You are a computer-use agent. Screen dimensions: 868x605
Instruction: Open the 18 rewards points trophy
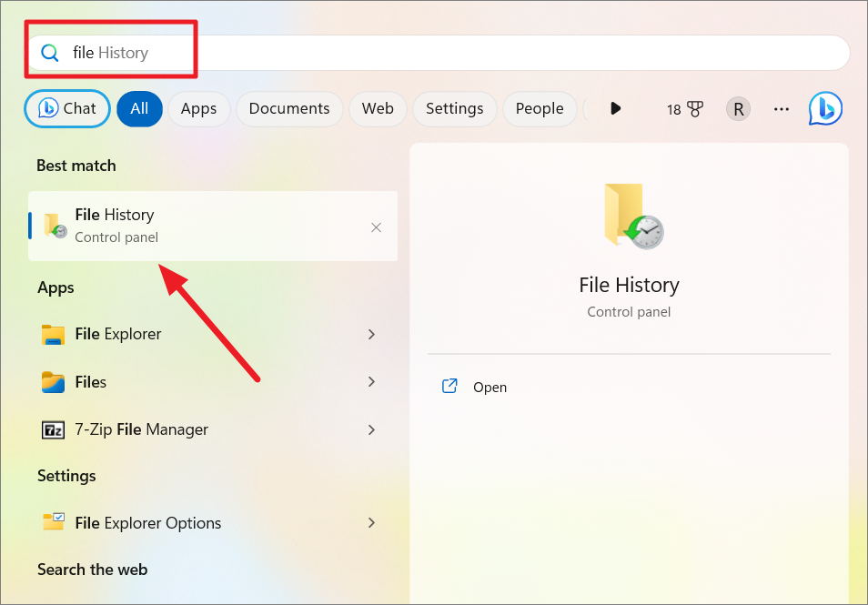click(685, 109)
